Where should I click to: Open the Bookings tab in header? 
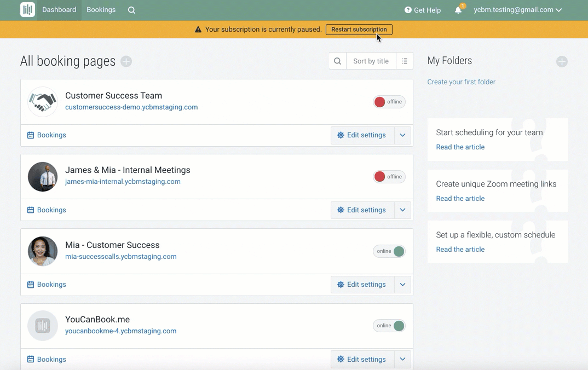(x=101, y=10)
